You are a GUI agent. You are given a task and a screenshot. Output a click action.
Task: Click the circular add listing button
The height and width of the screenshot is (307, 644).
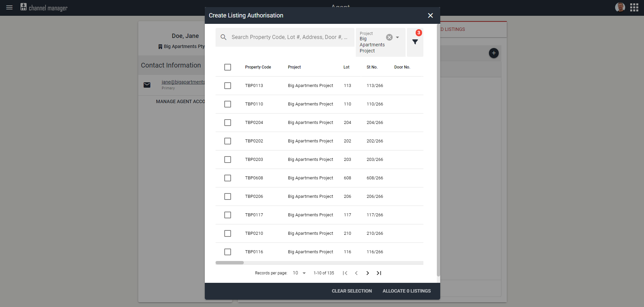point(494,53)
